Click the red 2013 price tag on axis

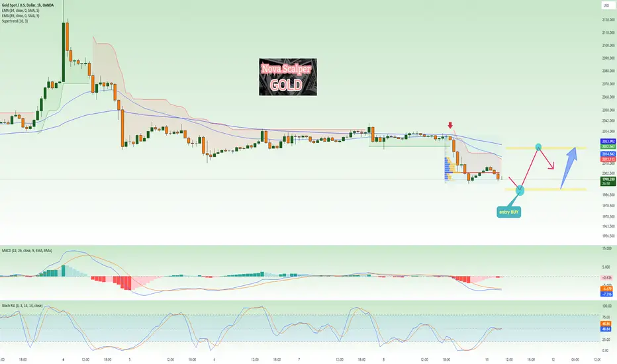(608, 159)
